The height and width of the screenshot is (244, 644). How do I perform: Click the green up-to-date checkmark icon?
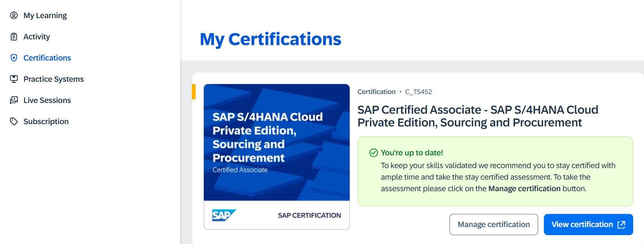(x=374, y=153)
